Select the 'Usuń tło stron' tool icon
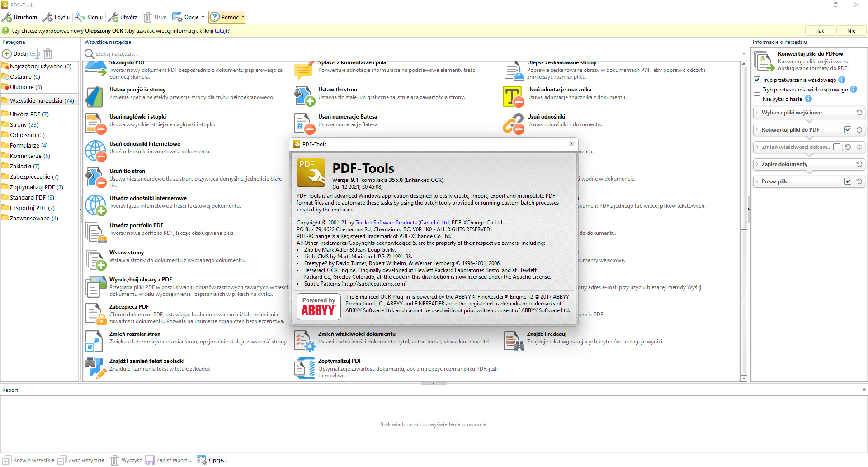 coord(95,178)
